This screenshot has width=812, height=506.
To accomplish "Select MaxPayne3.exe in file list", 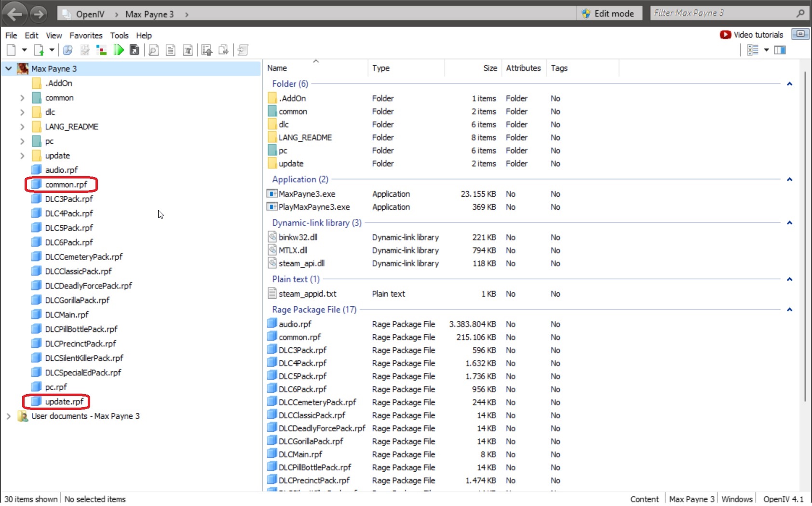I will click(307, 194).
